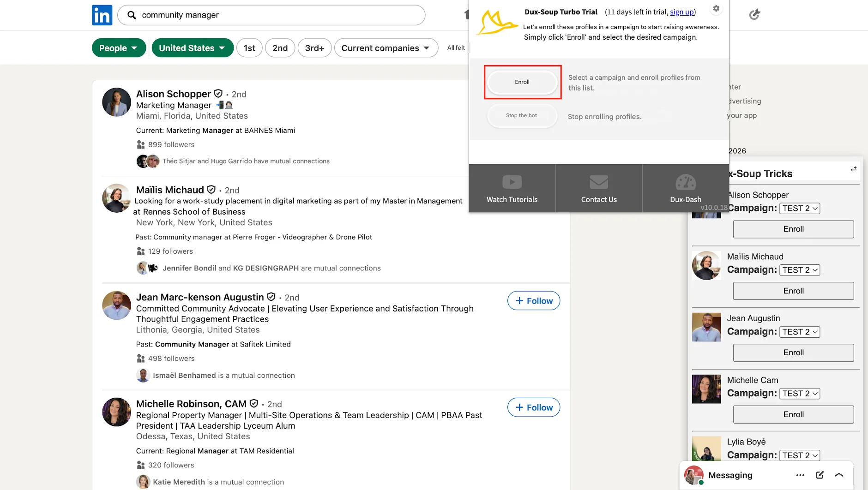Screen dimensions: 868x490
Task: Click the Dux-Soup popup Enroll button
Action: (522, 82)
